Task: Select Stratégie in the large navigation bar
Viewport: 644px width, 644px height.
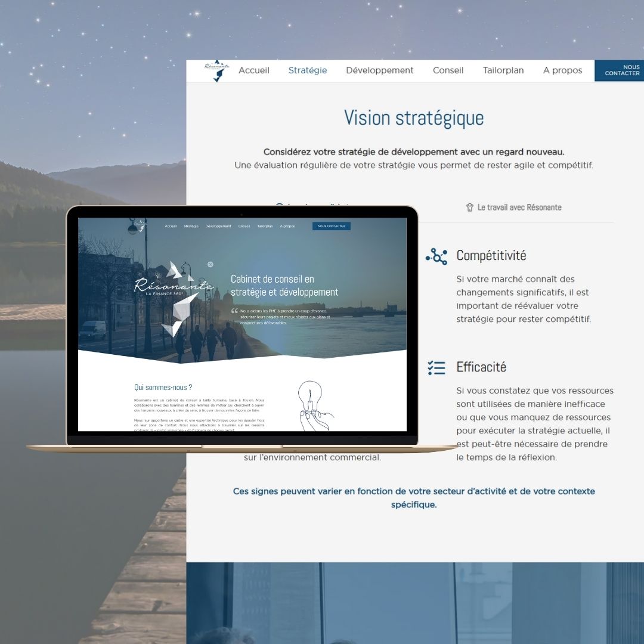Action: point(308,70)
